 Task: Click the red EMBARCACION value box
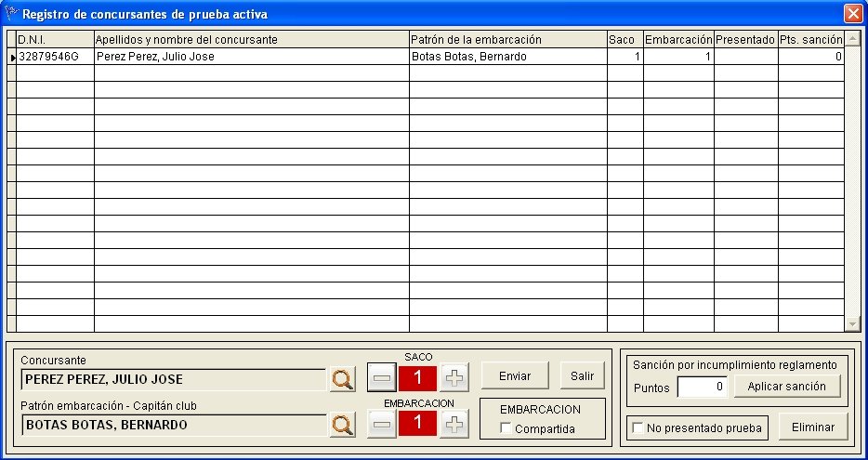[x=418, y=424]
